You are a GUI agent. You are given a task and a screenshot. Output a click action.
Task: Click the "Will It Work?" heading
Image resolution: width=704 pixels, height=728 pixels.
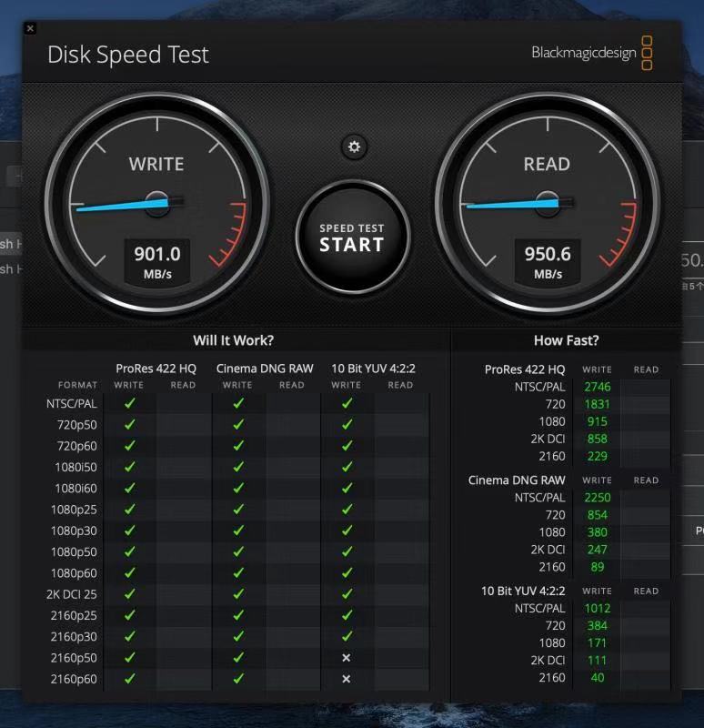[234, 340]
